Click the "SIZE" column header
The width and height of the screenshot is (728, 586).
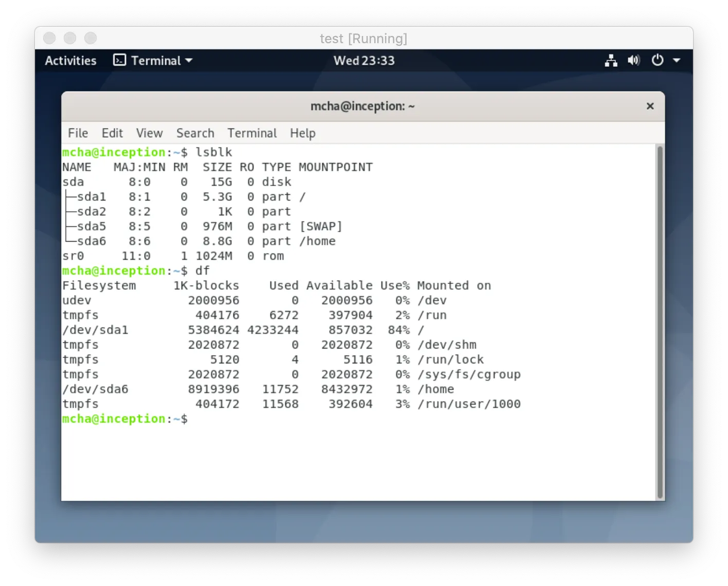pos(217,167)
